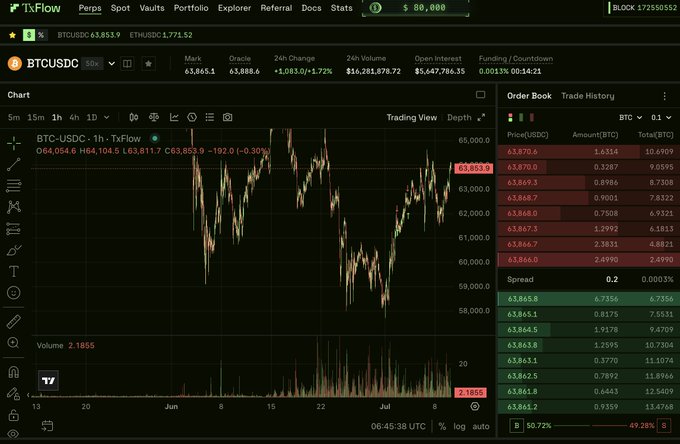Switch to Trade History tab
Image resolution: width=680 pixels, height=444 pixels.
pos(588,96)
